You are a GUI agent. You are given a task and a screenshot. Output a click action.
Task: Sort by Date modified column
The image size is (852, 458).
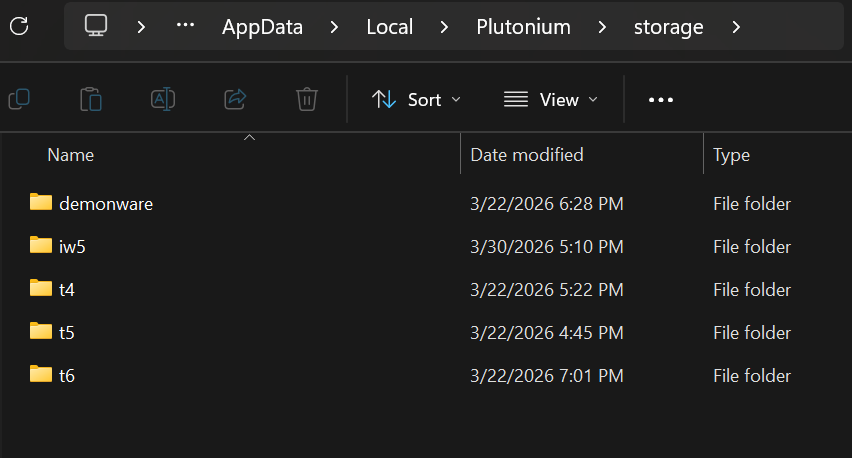[527, 155]
